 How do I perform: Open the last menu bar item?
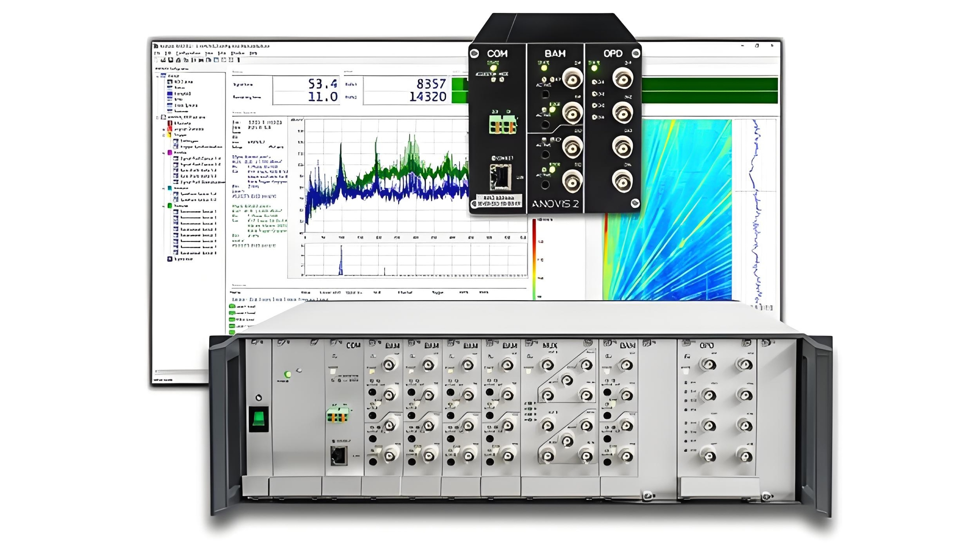253,53
